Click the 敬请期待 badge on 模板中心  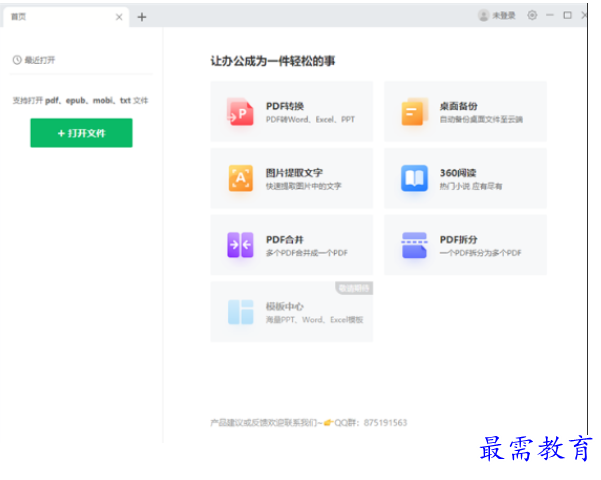click(x=354, y=288)
